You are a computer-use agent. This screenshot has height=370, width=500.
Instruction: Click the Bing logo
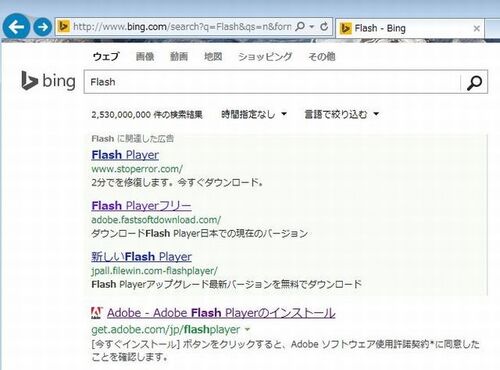[x=48, y=81]
